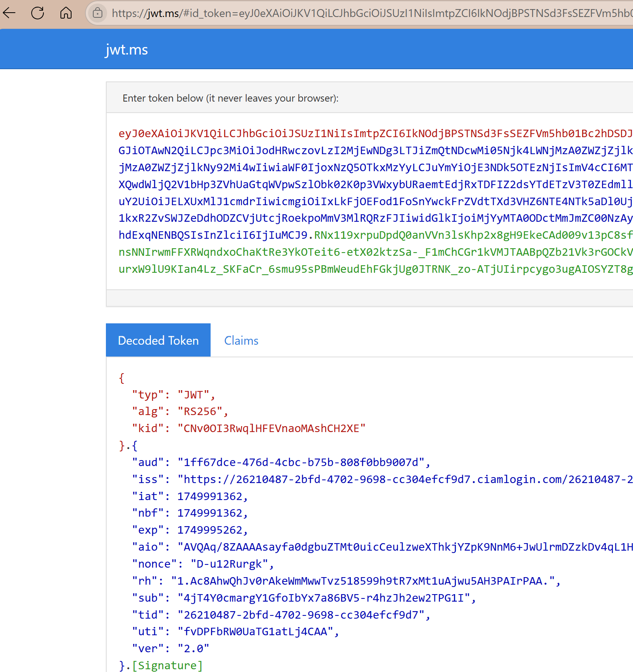
Task: Click the aud value 1ff67dce-476d-4cbc-b75b-808f0bb9007d
Action: [301, 462]
